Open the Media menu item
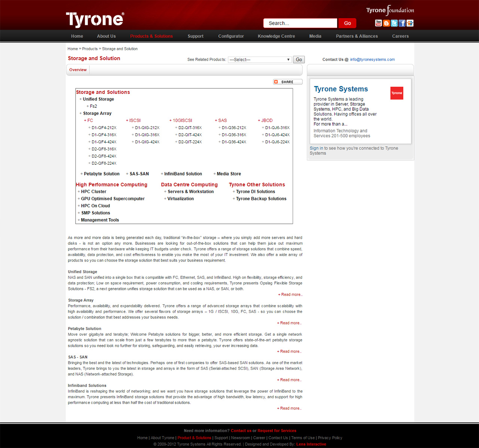479x448 pixels. point(315,36)
